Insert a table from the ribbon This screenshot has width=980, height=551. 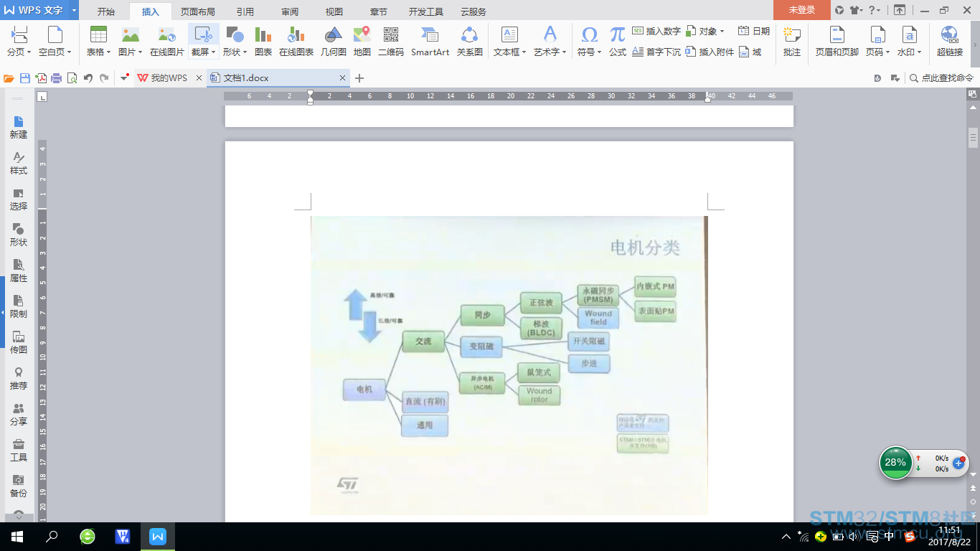98,42
